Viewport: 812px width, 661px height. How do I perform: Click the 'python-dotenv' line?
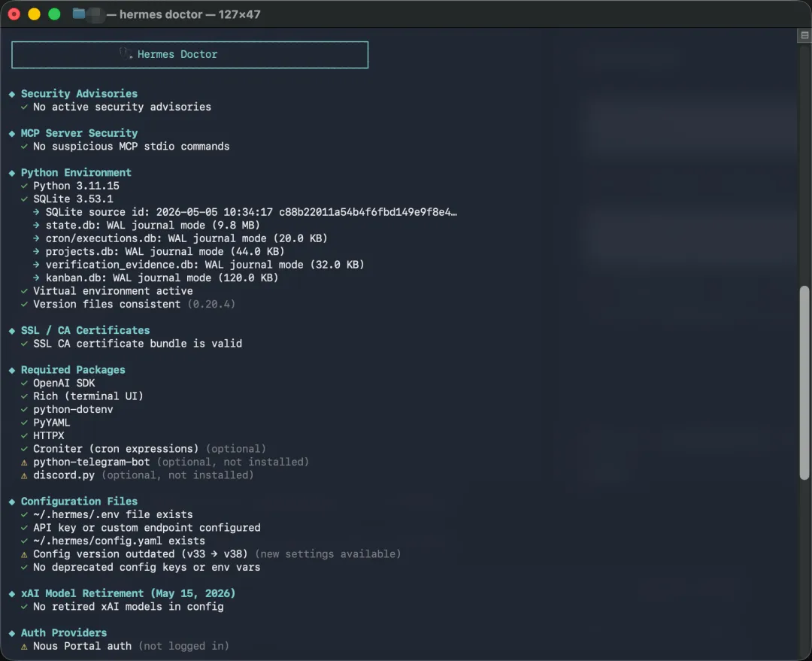click(73, 409)
